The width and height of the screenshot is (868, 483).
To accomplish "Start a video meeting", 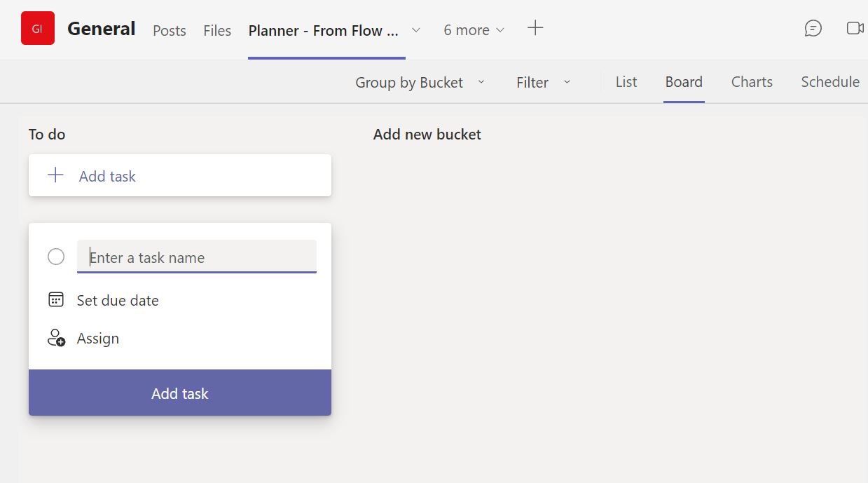I will (855, 28).
